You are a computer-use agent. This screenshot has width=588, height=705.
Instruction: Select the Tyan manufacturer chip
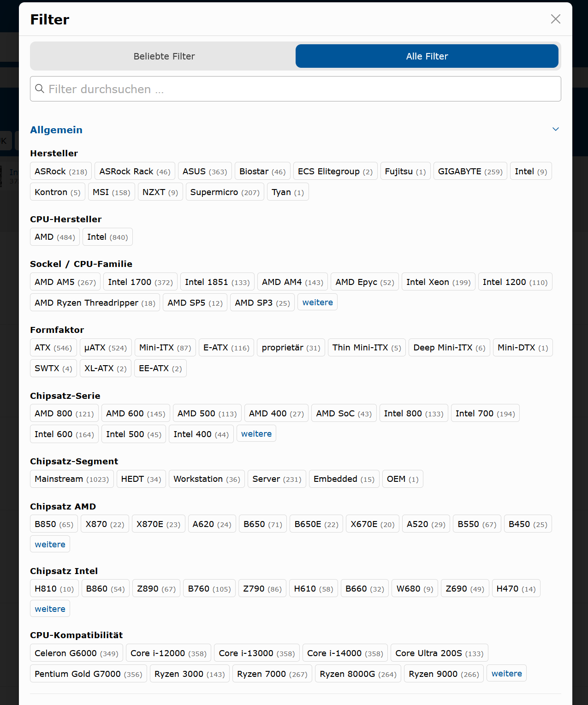(288, 192)
